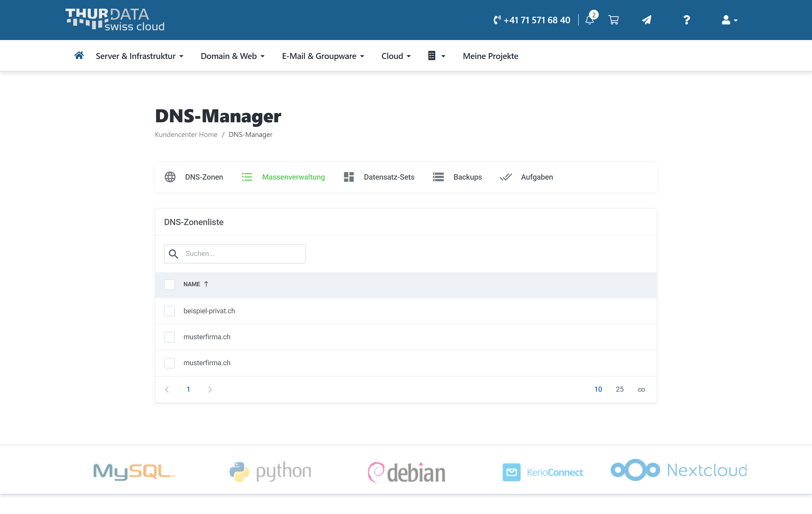
Task: Open the beispiel-privat.ch zone entry
Action: [x=209, y=311]
